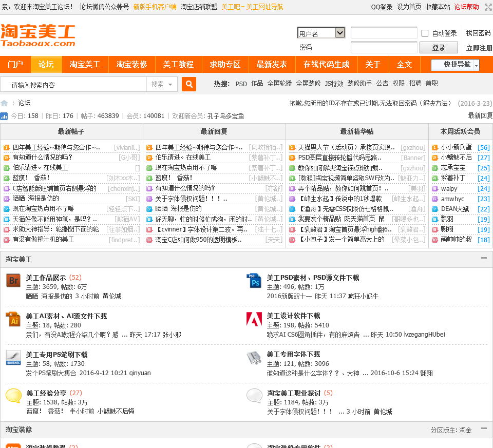493x448 pixels.
Task: Collapse the 淘宝美工 section with minus icon
Action: (484, 258)
